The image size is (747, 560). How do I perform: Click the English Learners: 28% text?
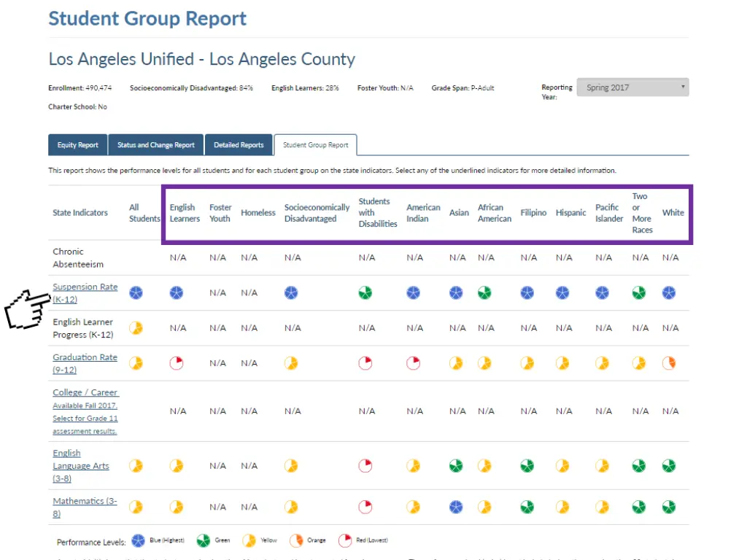306,88
